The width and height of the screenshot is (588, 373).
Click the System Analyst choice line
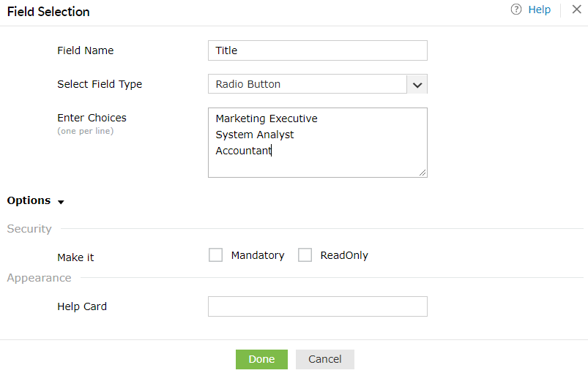click(x=255, y=135)
